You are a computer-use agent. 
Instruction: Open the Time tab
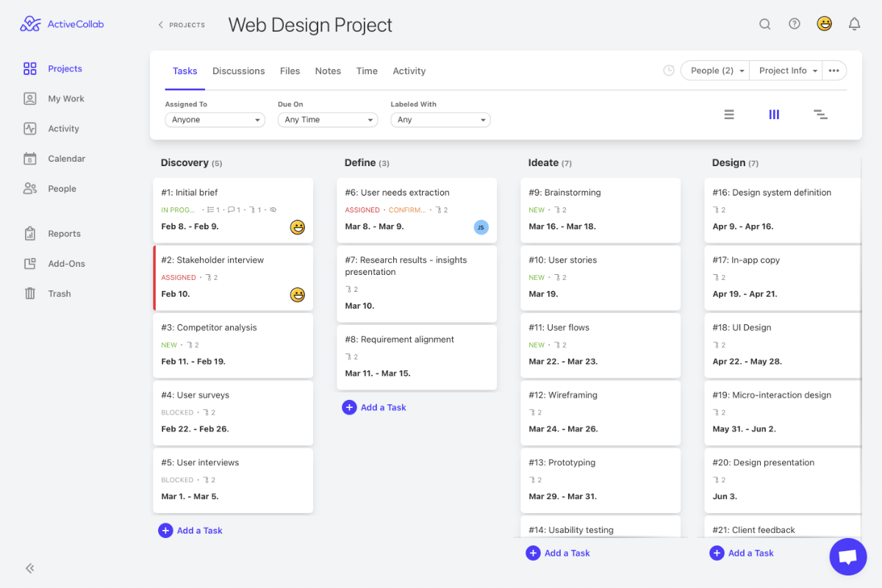coord(367,71)
